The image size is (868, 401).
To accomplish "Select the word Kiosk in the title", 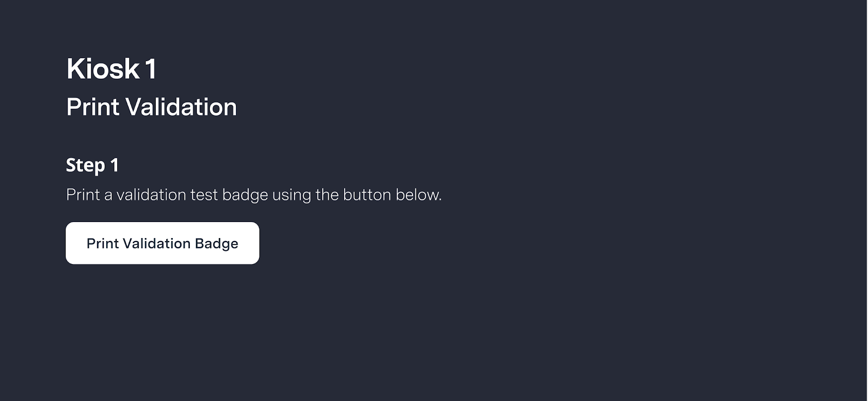I will (x=103, y=69).
